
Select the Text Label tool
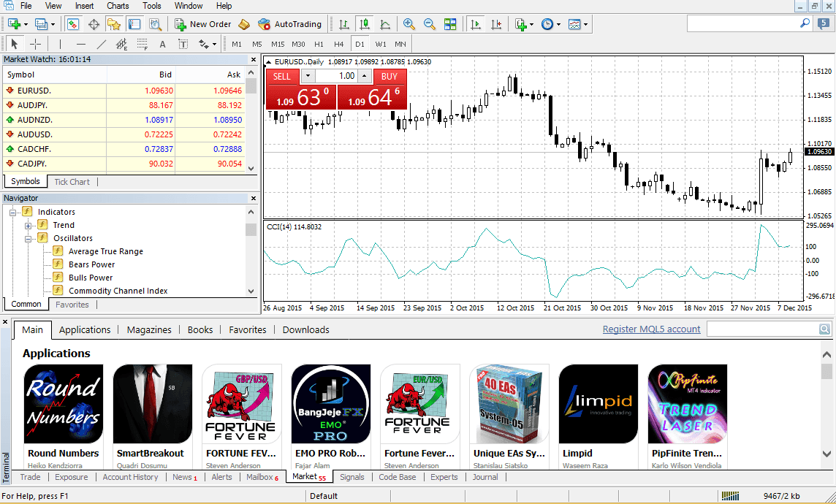coord(183,45)
